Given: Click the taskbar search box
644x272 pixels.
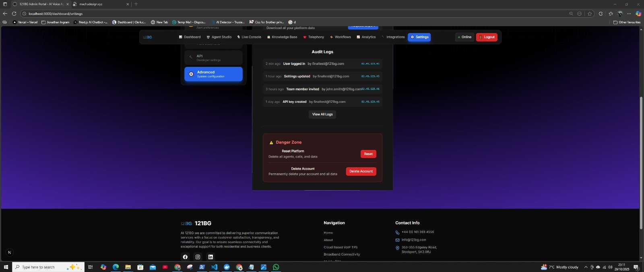Looking at the screenshot, I should [48, 267].
